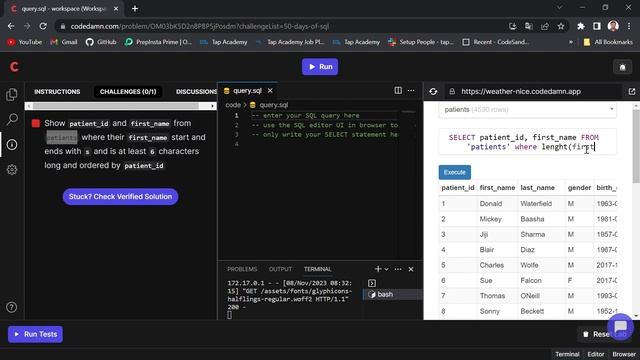This screenshot has width=640, height=360.
Task: Open the chat support bubble
Action: click(620, 327)
